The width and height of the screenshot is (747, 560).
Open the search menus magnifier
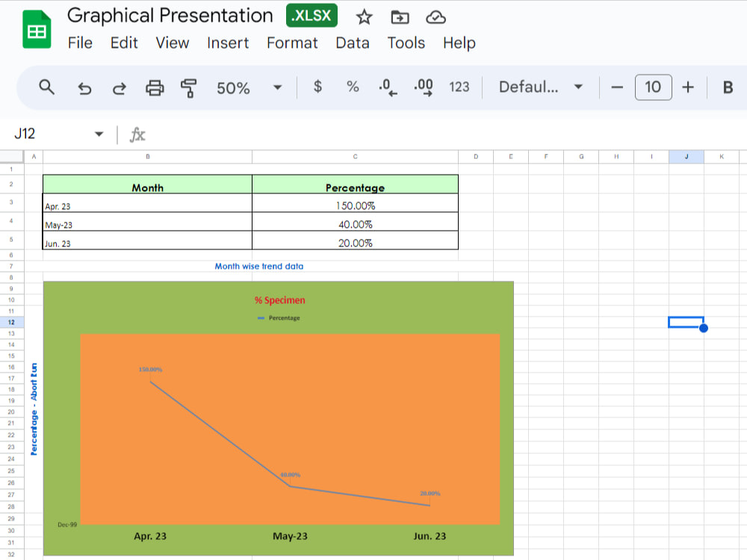click(46, 87)
